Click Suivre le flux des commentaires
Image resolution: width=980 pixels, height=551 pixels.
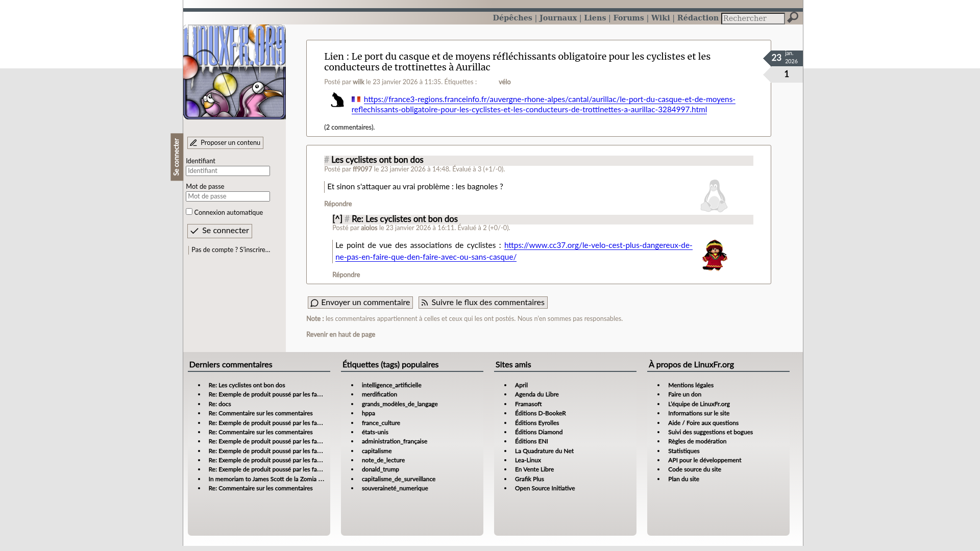(483, 303)
